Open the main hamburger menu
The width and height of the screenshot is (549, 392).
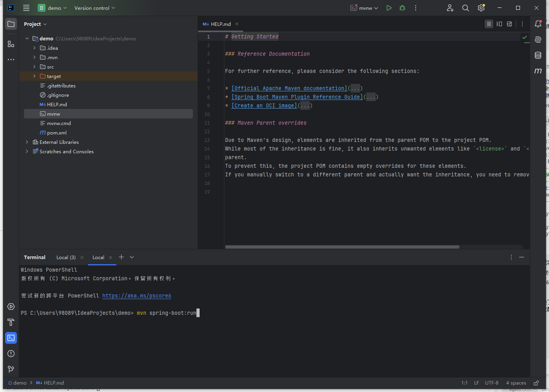[x=26, y=8]
